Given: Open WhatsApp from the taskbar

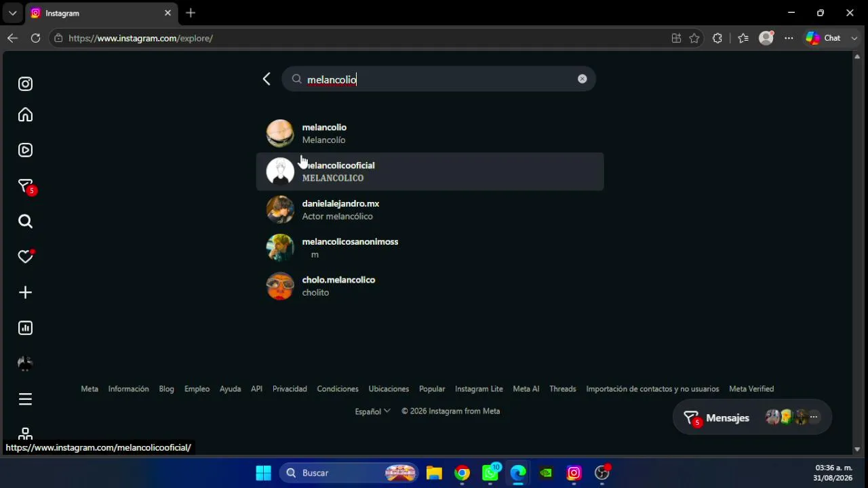Looking at the screenshot, I should (x=490, y=472).
